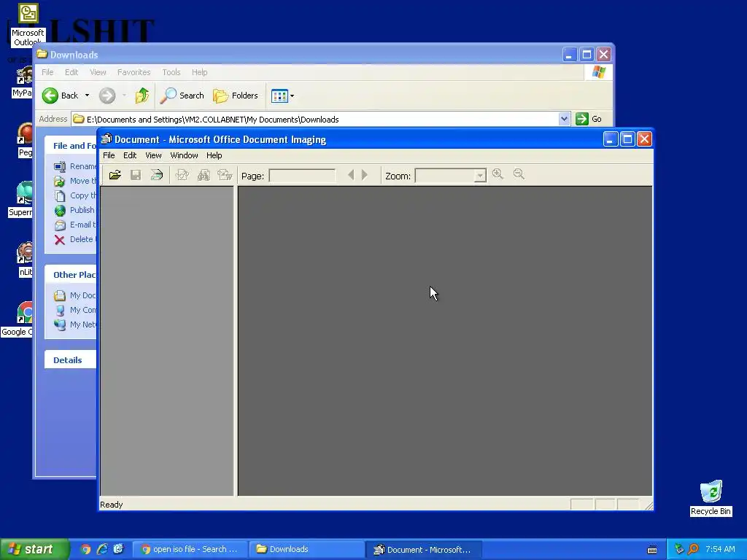Click the Recognize Text Using OCR icon
747x560 pixels.
pyautogui.click(x=182, y=175)
